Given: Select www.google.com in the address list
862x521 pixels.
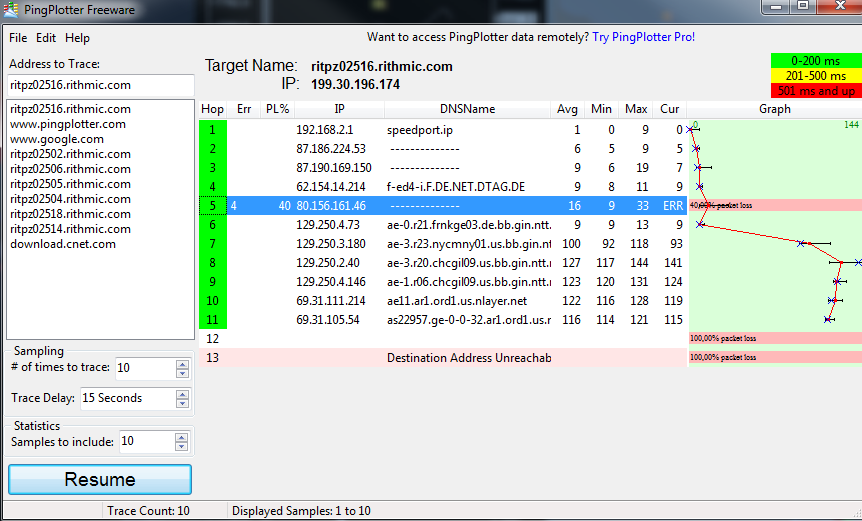Looking at the screenshot, I should point(57,139).
